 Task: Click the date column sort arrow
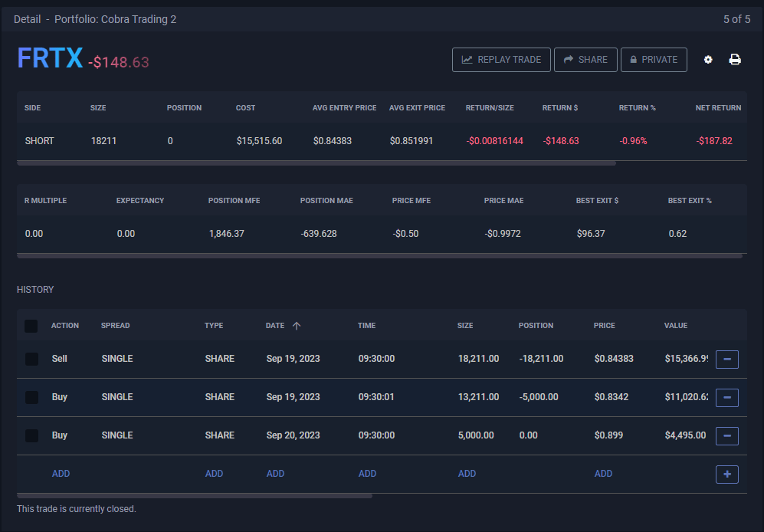(297, 326)
